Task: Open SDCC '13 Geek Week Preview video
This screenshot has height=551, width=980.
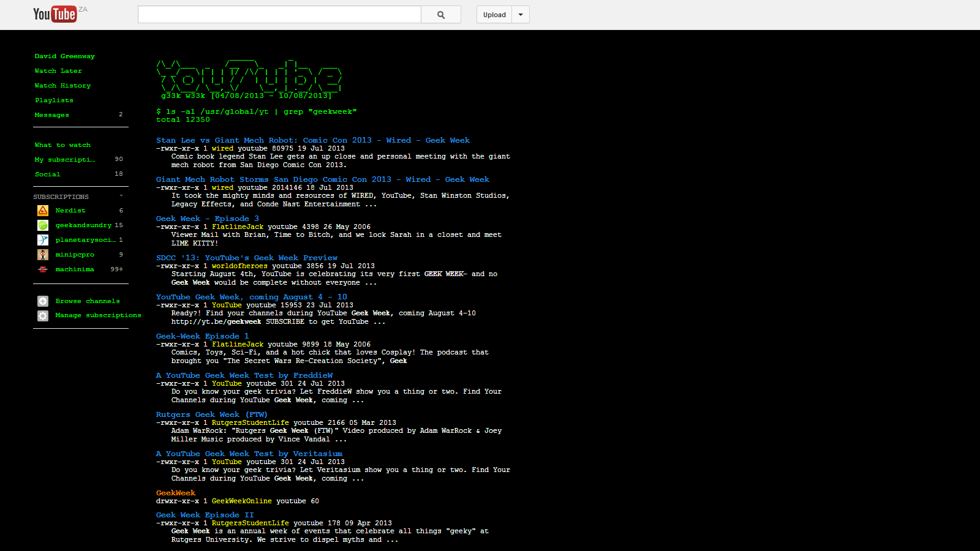Action: point(247,258)
